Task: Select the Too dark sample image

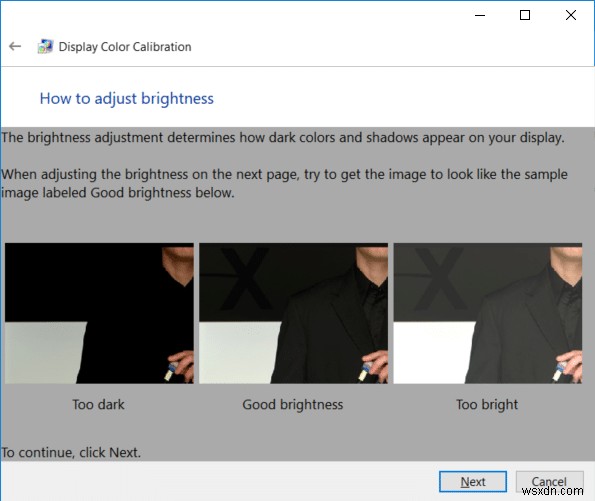Action: 99,313
